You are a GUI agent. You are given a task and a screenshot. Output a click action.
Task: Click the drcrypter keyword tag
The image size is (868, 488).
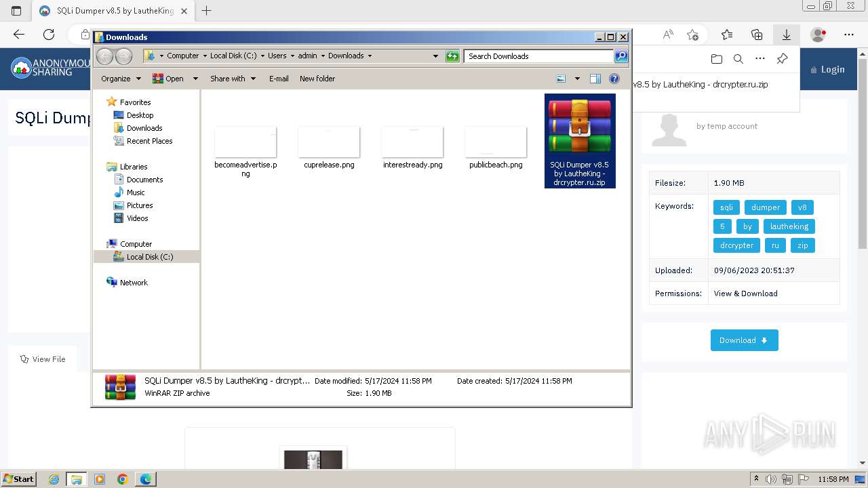click(736, 245)
